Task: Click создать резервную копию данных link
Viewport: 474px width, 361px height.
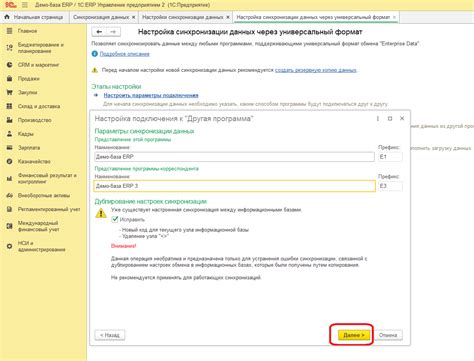Action: [316, 70]
